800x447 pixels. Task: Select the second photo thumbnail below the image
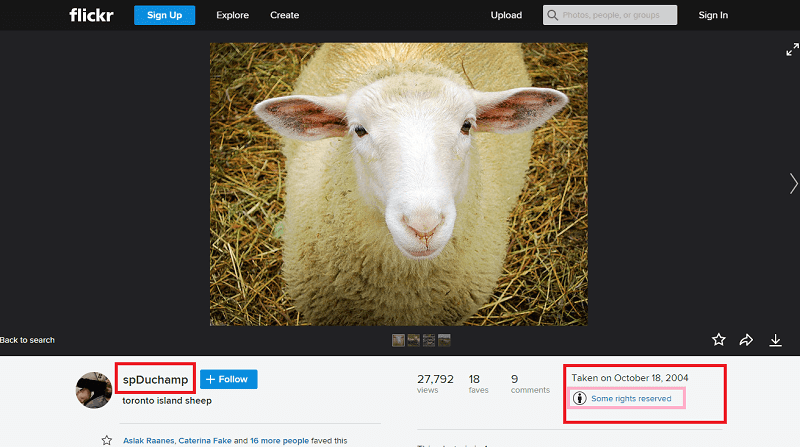(414, 340)
